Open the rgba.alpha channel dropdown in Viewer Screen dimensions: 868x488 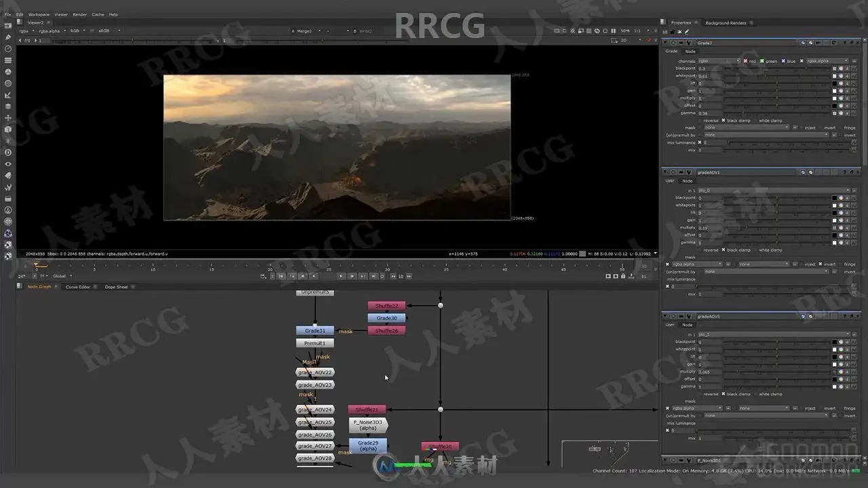click(52, 30)
